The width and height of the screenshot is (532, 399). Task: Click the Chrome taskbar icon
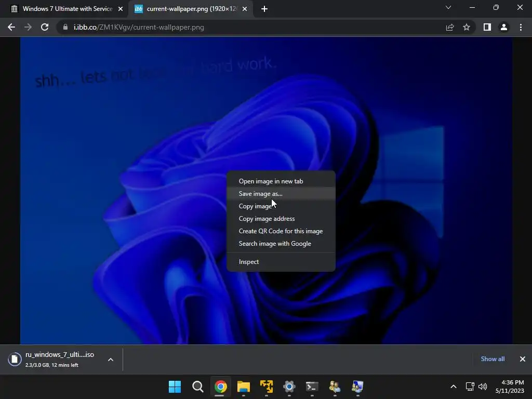220,387
